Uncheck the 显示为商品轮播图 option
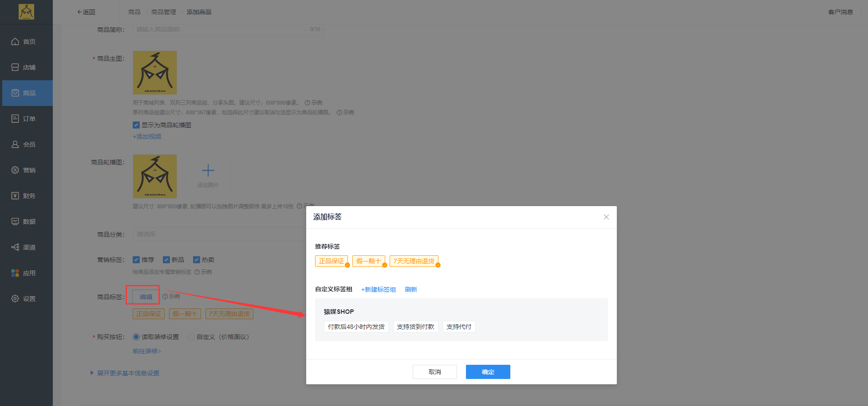 136,125
